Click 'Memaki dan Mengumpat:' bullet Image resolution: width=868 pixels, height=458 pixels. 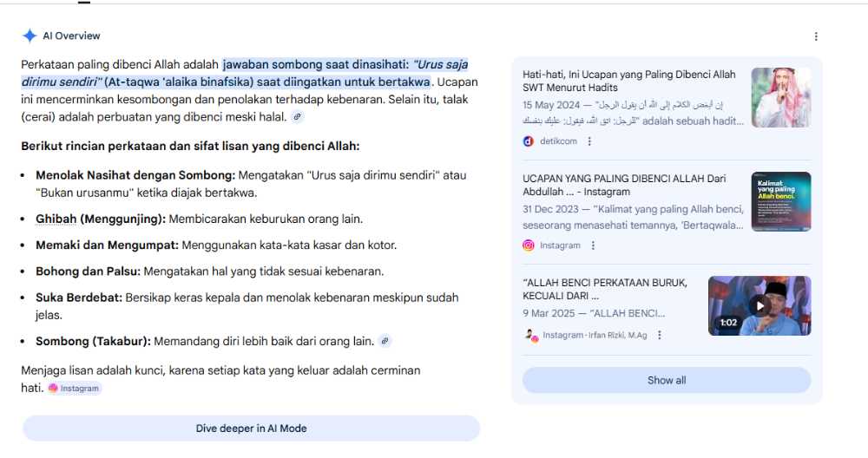coord(108,245)
